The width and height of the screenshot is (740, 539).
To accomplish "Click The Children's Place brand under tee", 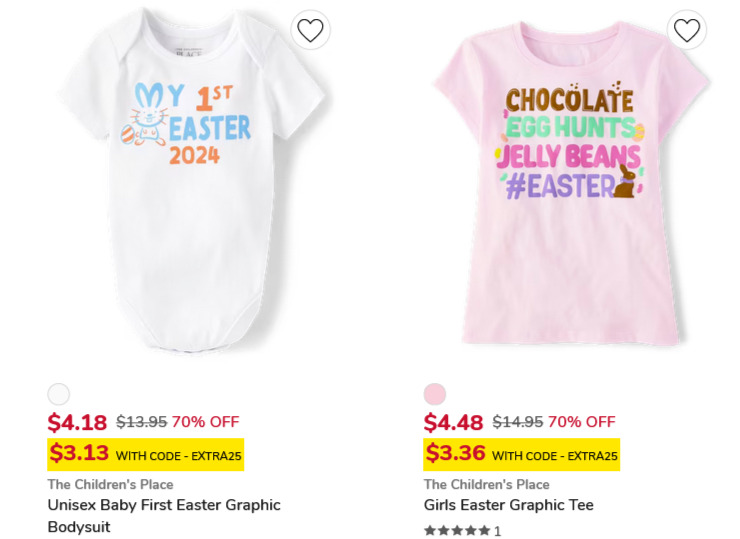I will pos(487,484).
